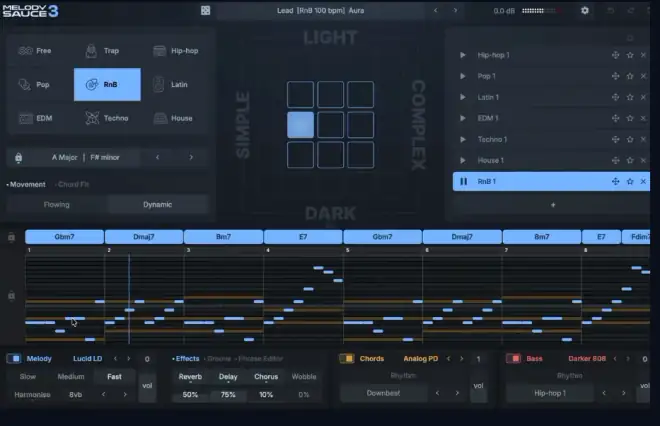Play the Pop 1 melody
660x426 pixels.
click(x=463, y=76)
